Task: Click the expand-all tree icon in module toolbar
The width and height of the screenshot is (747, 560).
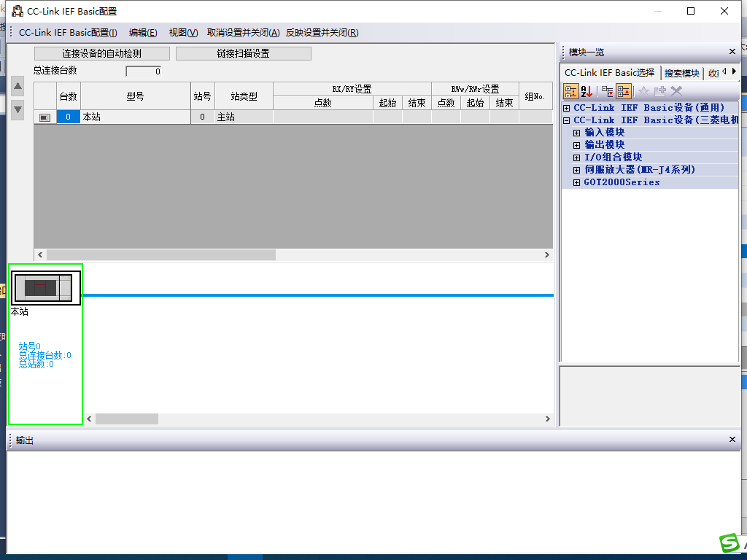Action: (x=607, y=91)
